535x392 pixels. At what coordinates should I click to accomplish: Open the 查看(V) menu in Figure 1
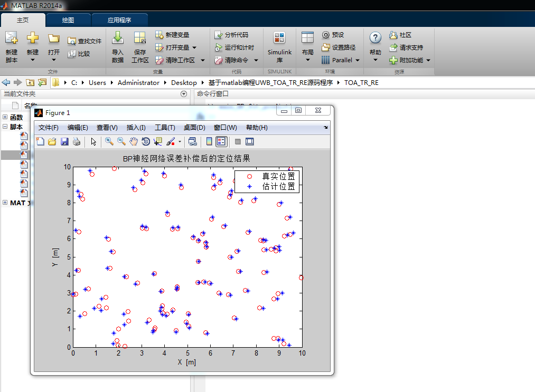pos(107,128)
